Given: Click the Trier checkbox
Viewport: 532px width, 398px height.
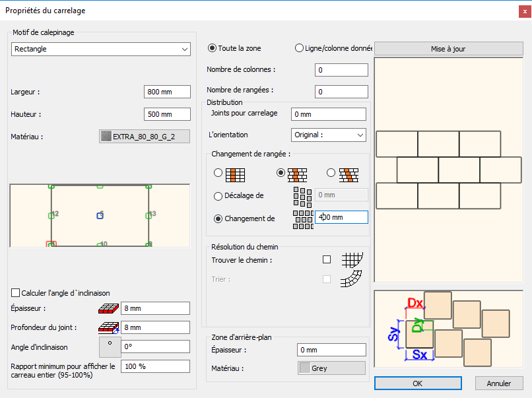Looking at the screenshot, I should click(327, 279).
